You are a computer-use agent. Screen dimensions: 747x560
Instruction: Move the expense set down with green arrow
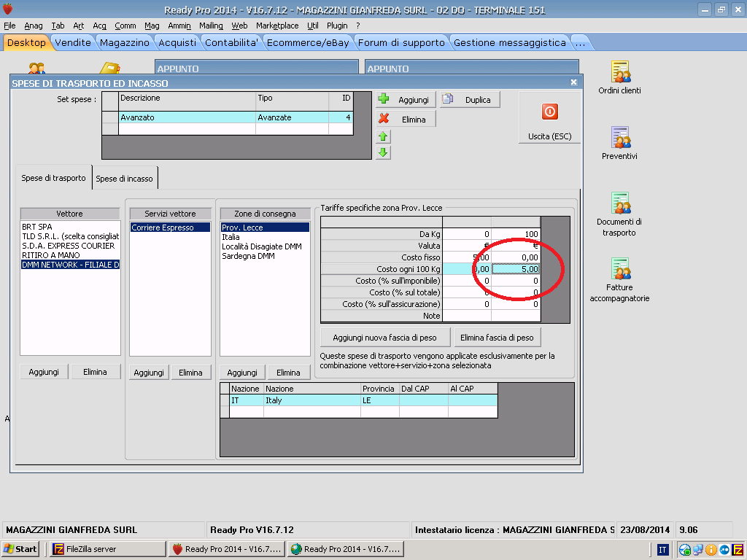(383, 153)
